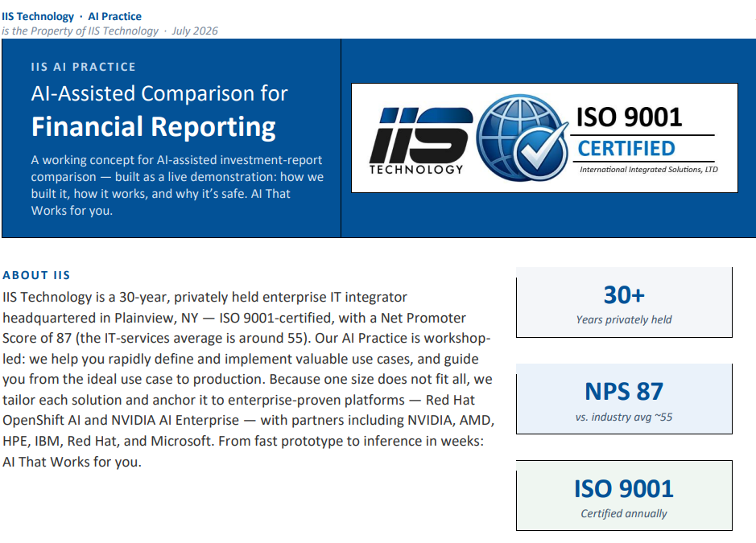Click the 'AI-Assisted Comparison for' title line
The width and height of the screenshot is (756, 543).
[x=159, y=93]
